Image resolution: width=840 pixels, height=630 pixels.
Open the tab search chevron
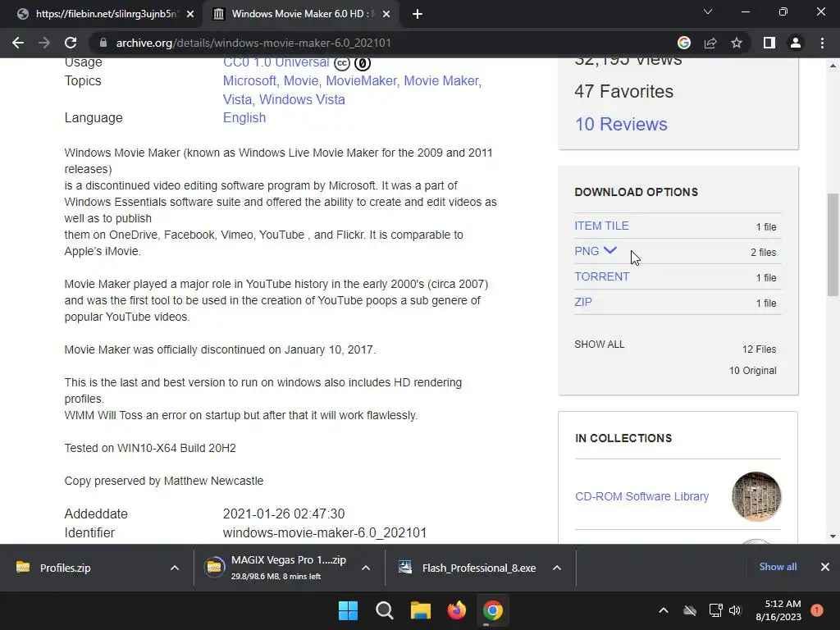[708, 11]
